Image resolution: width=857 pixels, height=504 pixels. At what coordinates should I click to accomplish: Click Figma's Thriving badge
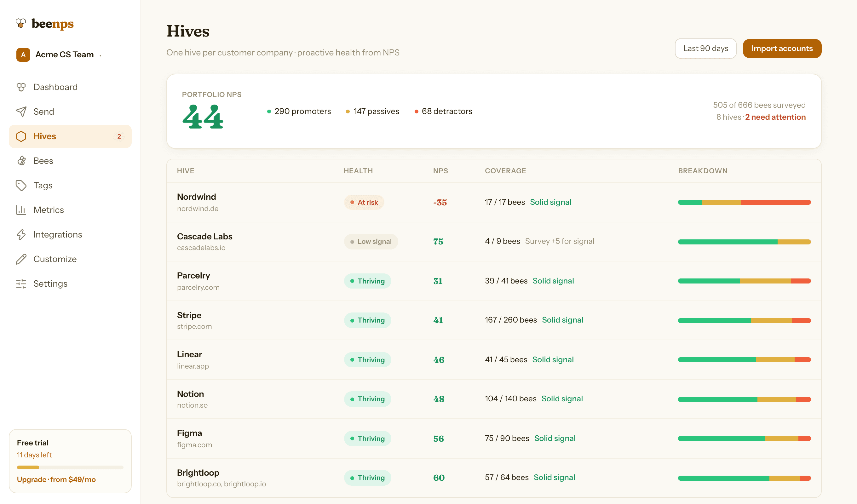(367, 439)
